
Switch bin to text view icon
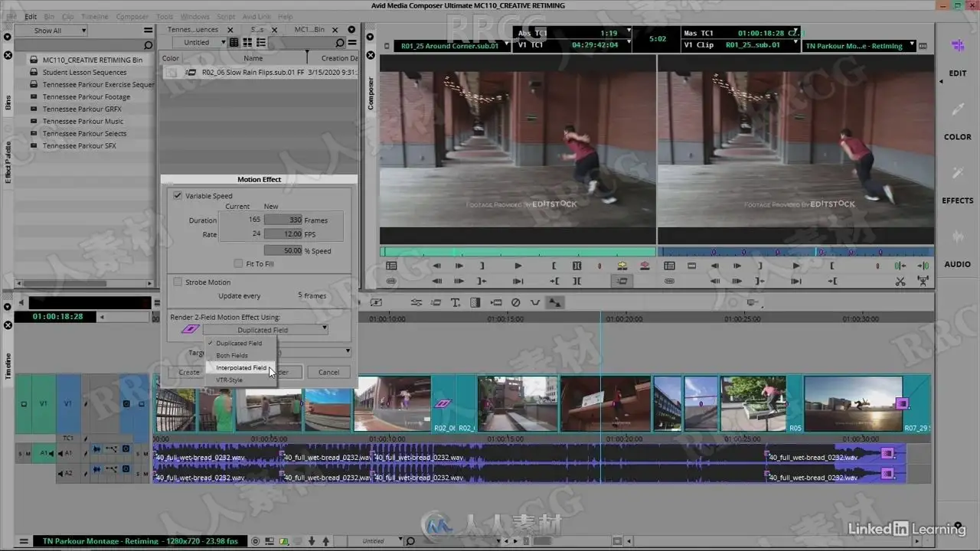coord(234,42)
